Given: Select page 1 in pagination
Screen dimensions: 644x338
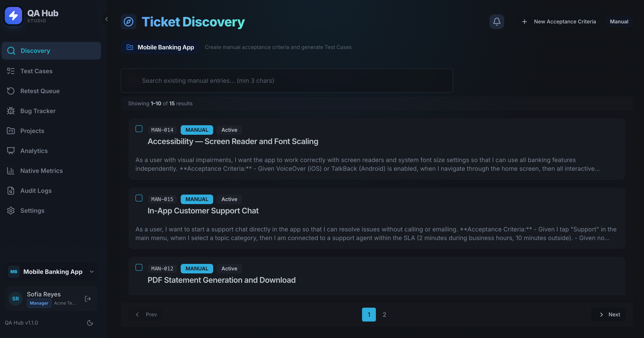Looking at the screenshot, I should [369, 314].
